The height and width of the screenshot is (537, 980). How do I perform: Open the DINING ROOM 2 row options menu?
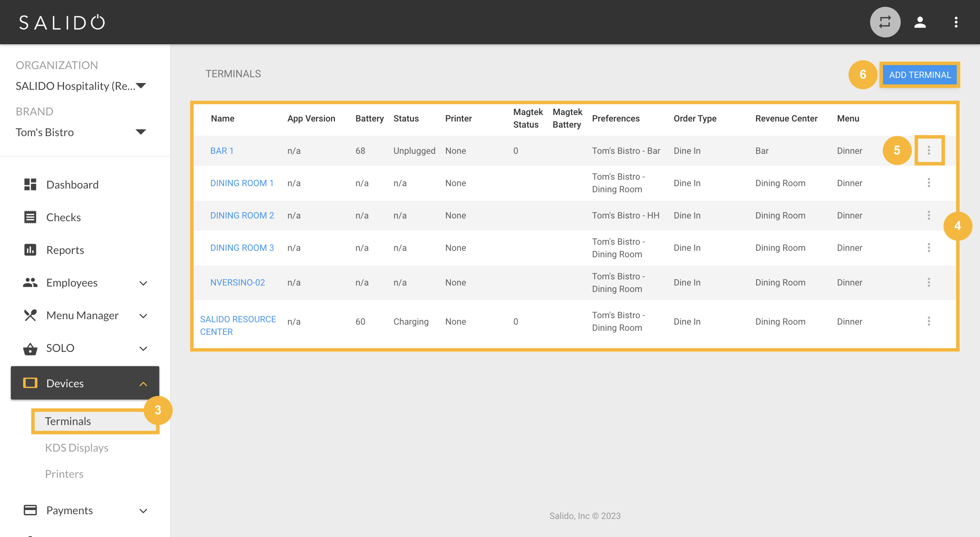pos(929,215)
